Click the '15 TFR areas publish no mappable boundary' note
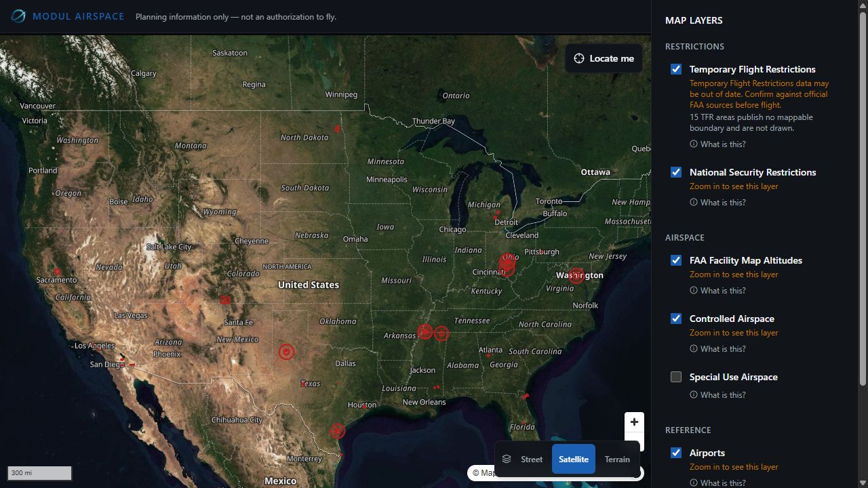This screenshot has width=868, height=488. click(751, 123)
